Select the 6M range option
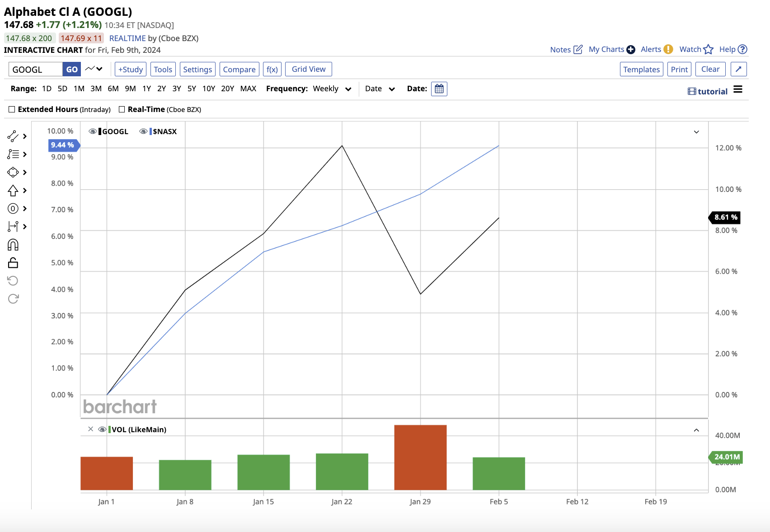The height and width of the screenshot is (532, 770). pyautogui.click(x=113, y=89)
